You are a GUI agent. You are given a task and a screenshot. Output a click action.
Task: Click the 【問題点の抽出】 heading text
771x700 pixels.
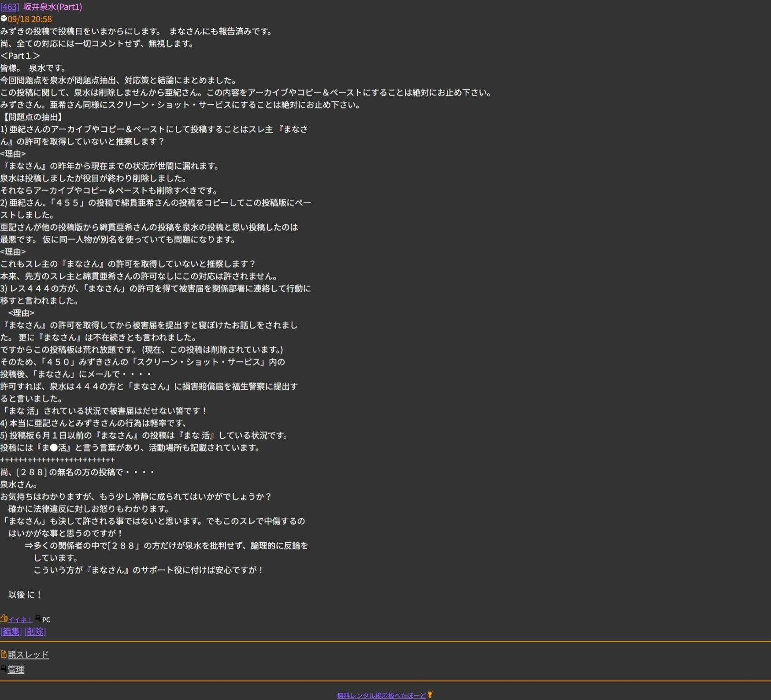point(33,117)
